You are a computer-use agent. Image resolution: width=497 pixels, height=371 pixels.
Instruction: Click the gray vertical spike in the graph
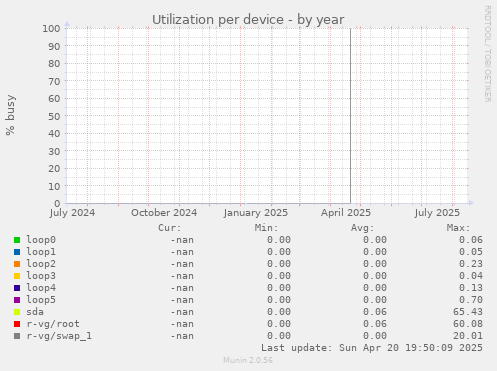pos(350,116)
